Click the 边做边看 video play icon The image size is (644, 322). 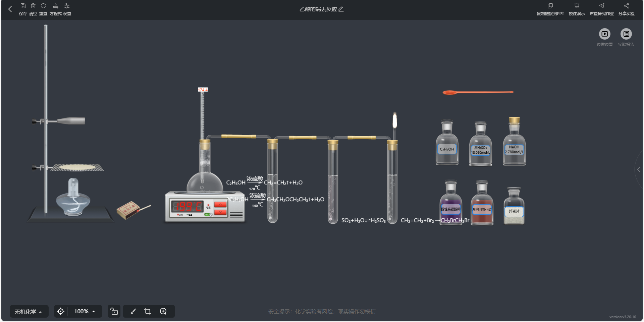(x=604, y=34)
